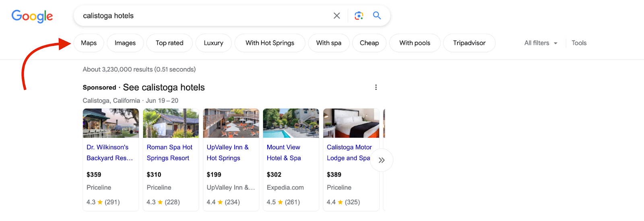
Task: Clear the search query with X
Action: coord(337,16)
